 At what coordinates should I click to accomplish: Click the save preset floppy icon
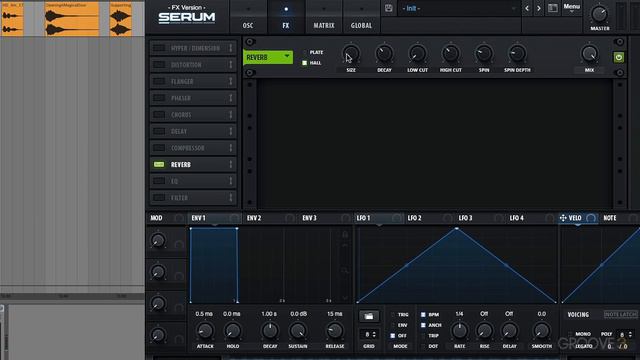pyautogui.click(x=389, y=8)
